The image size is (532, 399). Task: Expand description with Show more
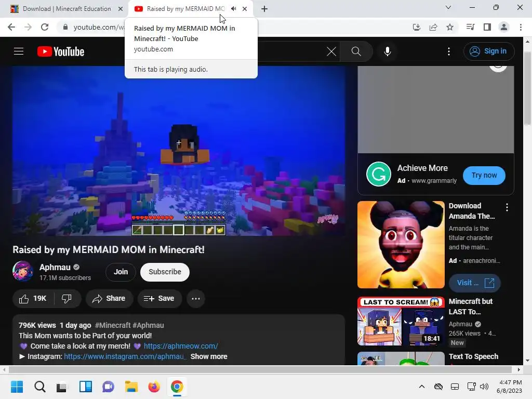(x=209, y=356)
